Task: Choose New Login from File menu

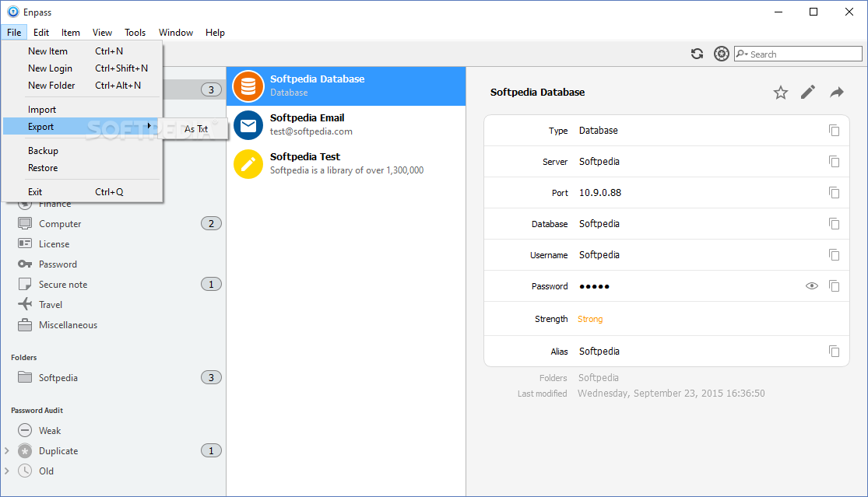Action: 82,68
